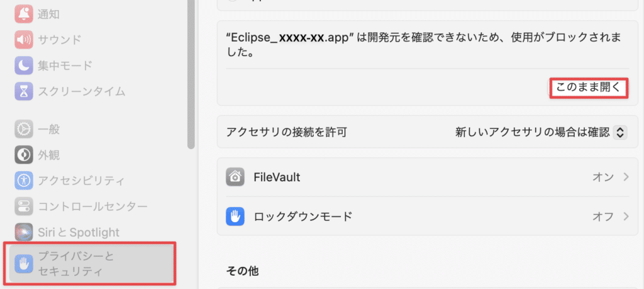Screen dimensions: 644x289
Task: Open the FileVault row label
Action: (x=277, y=178)
